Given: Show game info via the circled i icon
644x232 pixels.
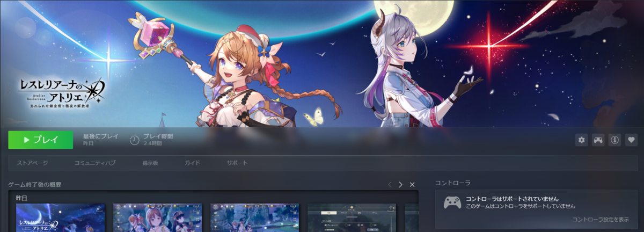Looking at the screenshot, I should coord(614,140).
